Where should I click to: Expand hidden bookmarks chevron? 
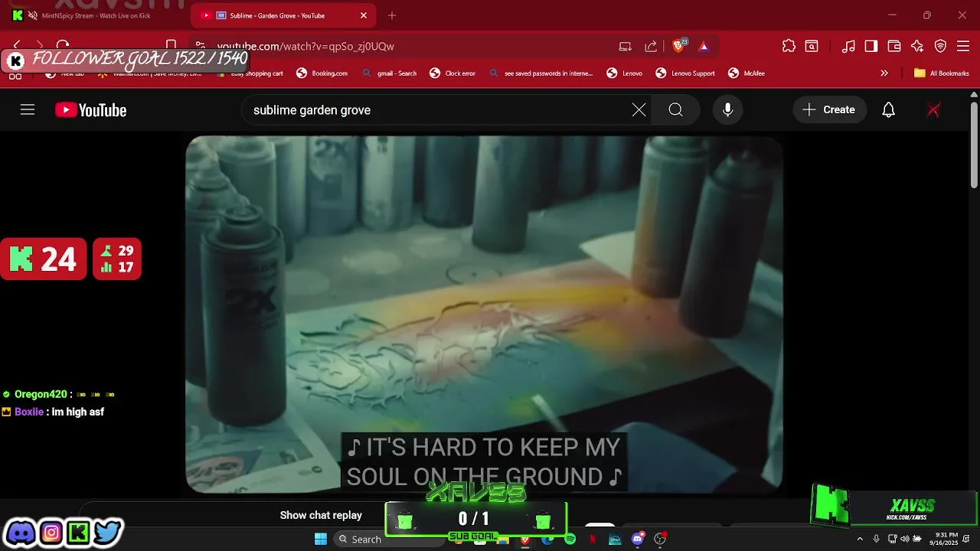click(x=884, y=73)
